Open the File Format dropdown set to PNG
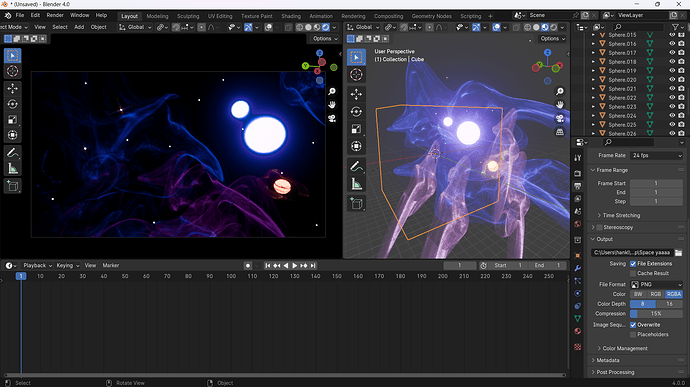 pos(657,284)
